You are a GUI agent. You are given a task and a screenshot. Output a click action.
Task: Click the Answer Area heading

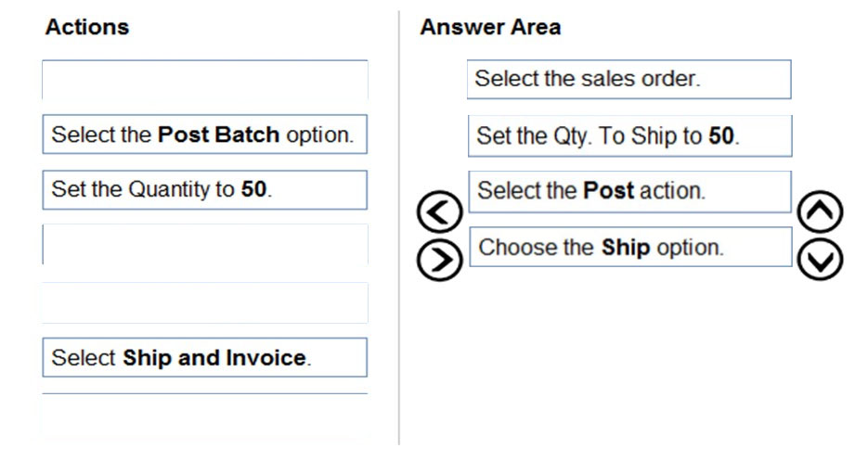tap(490, 28)
